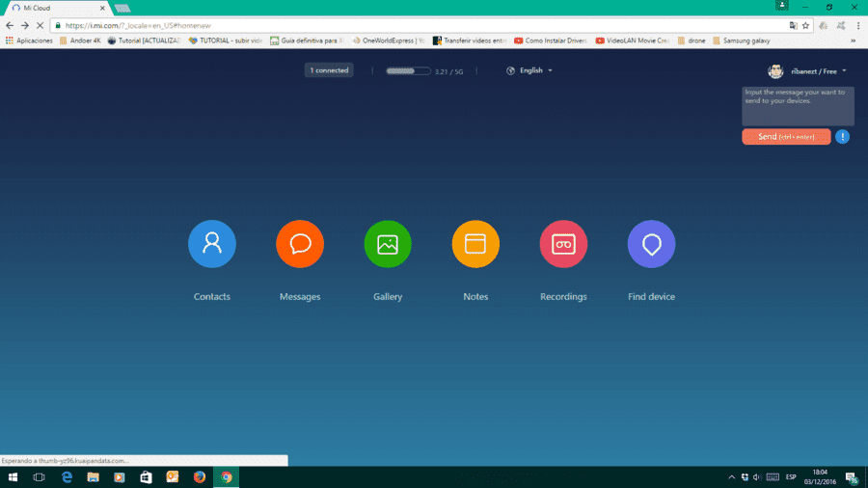The image size is (868, 488).
Task: Open the notification center icon
Action: tap(852, 477)
